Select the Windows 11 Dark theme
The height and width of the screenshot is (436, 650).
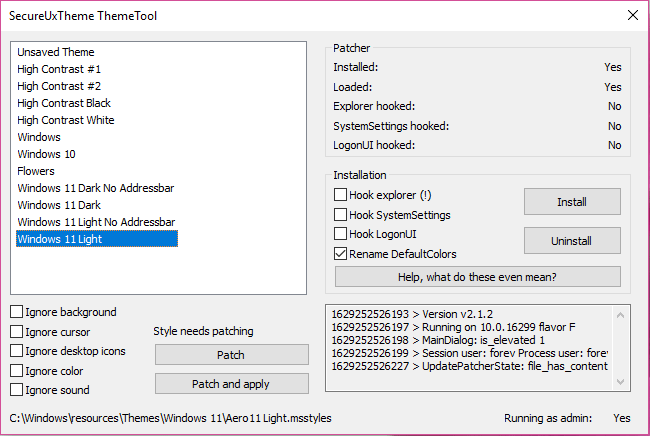click(x=59, y=205)
